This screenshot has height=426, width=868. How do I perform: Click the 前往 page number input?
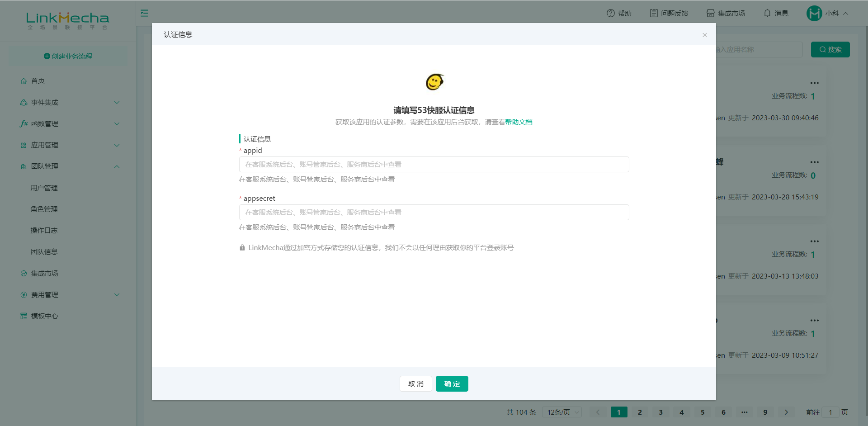click(830, 412)
